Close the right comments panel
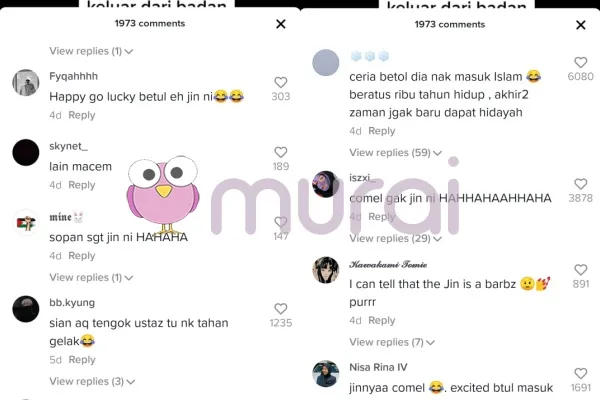Screen dimensions: 600x400 (581, 25)
